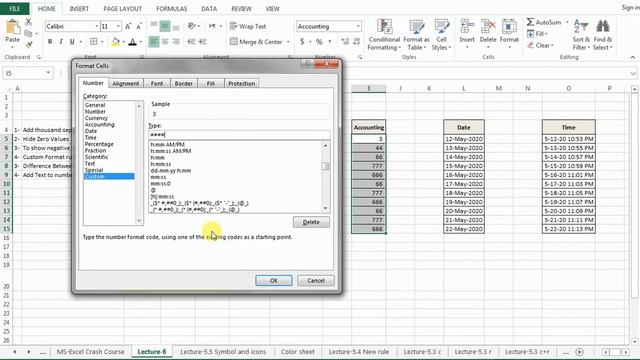The width and height of the screenshot is (640, 360).
Task: Click the Align Left icon
Action: pos(154,42)
